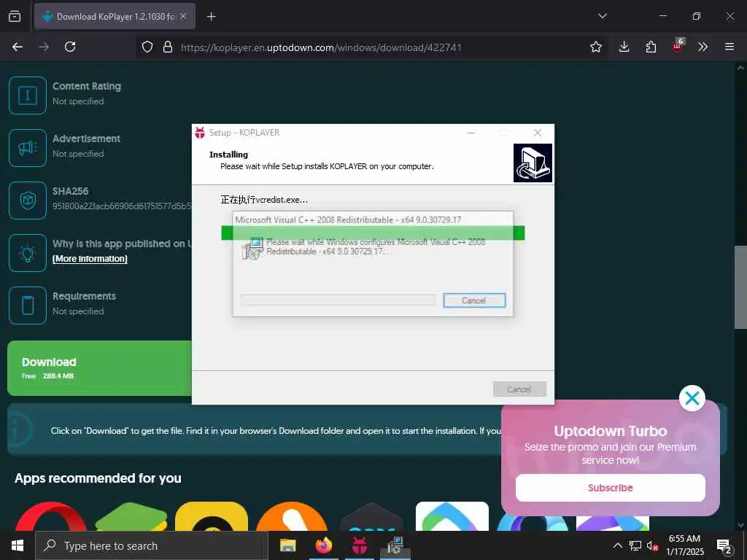Screen dimensions: 747x560
Task: Open Firefox View icon in tab bar
Action: (15, 16)
